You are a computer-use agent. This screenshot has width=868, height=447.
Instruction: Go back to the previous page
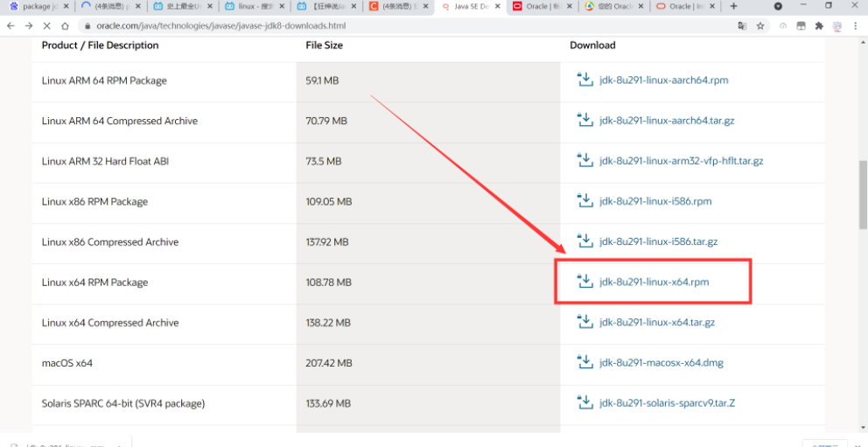click(x=10, y=26)
